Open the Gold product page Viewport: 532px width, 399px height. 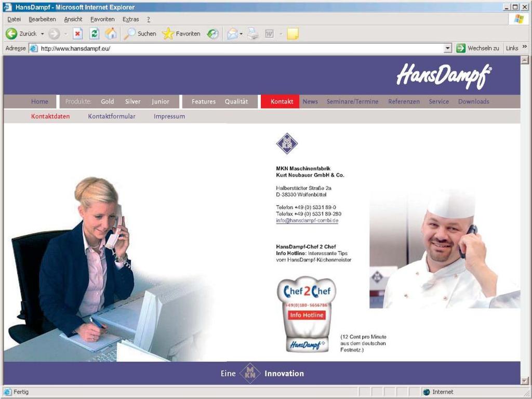[107, 101]
